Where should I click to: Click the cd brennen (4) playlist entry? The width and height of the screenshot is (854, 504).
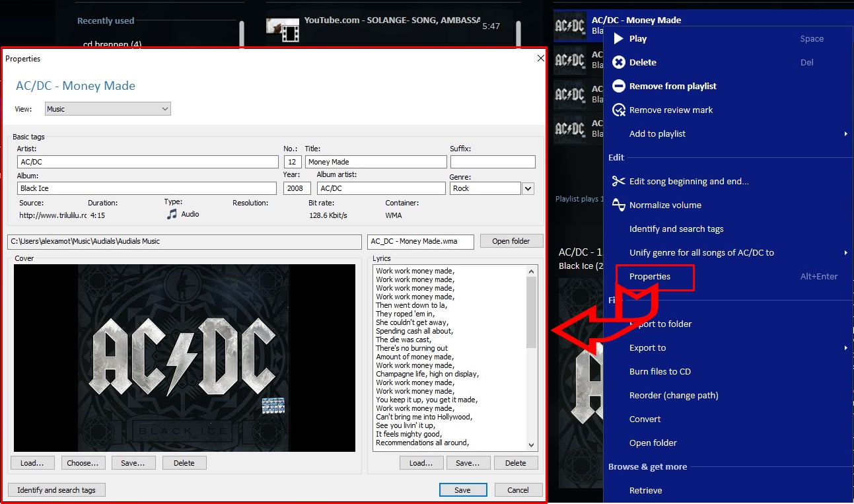pos(112,44)
